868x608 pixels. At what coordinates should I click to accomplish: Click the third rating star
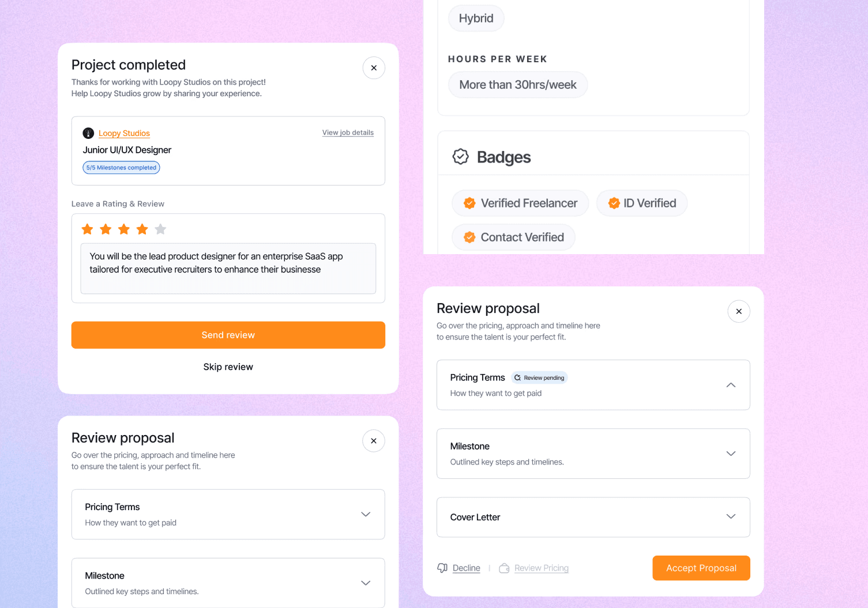point(124,229)
